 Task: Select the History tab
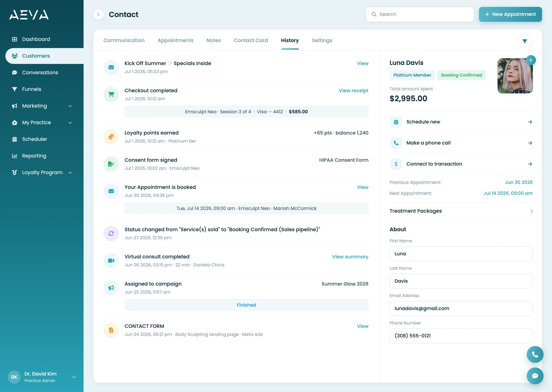[290, 40]
